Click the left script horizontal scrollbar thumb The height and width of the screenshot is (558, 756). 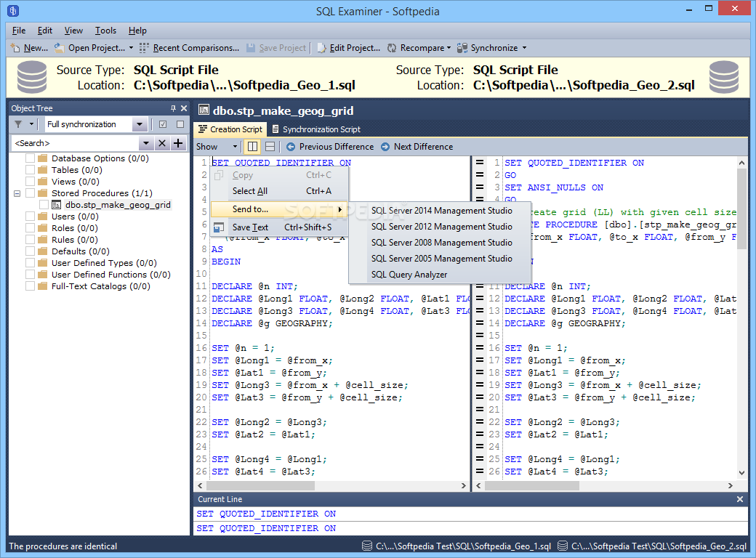pos(261,486)
